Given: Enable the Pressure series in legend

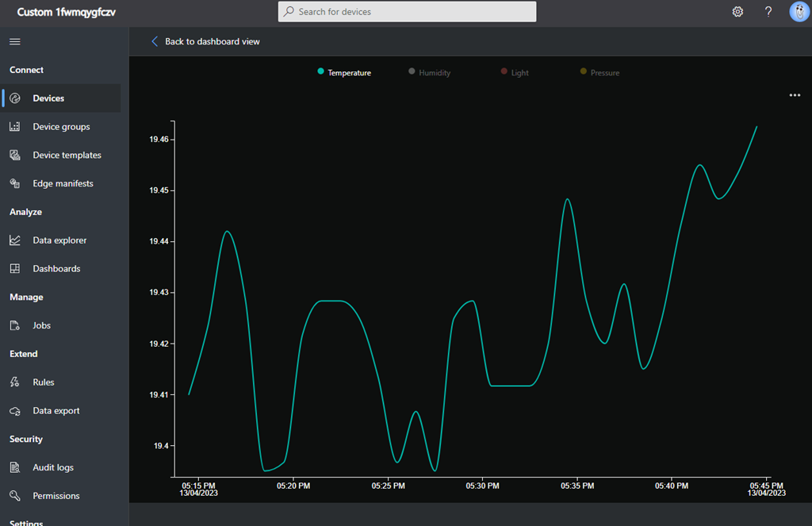Looking at the screenshot, I should pos(599,72).
